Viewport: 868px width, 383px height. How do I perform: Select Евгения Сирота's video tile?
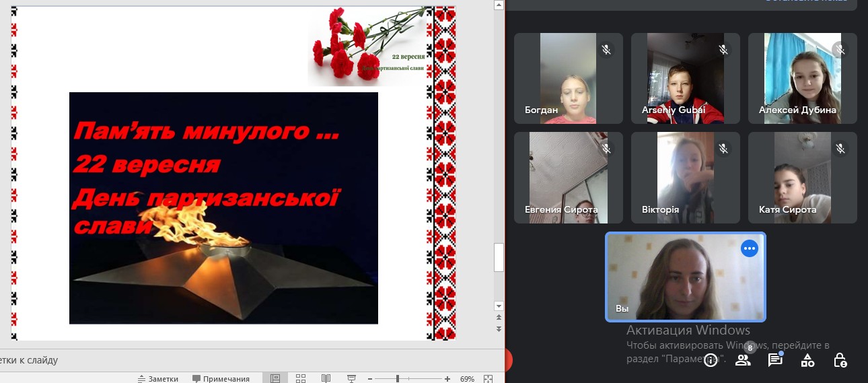(569, 178)
